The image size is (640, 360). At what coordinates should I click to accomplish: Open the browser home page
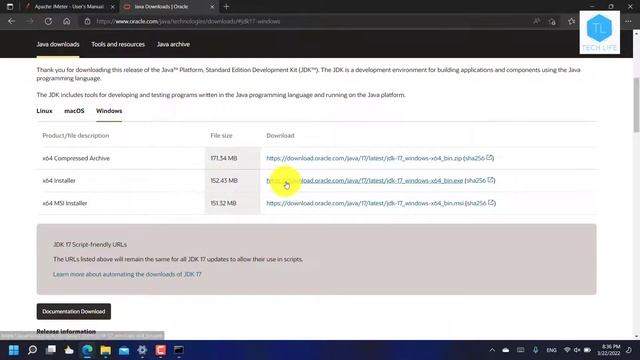67,21
